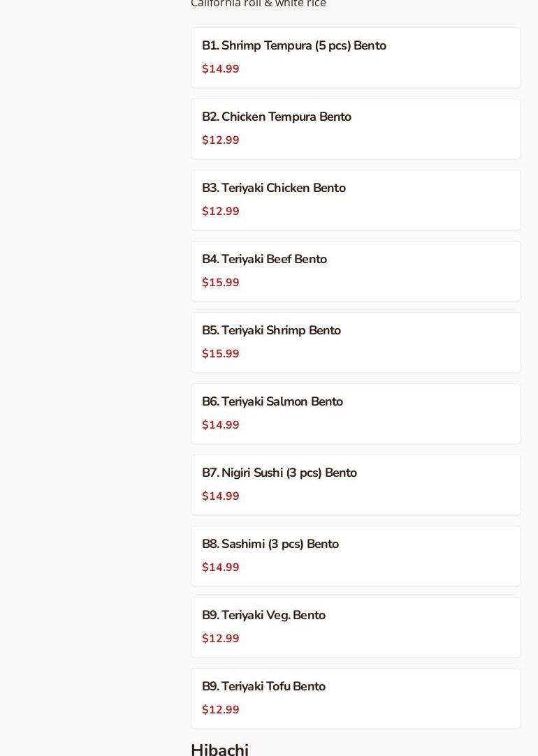The image size is (538, 756).
Task: Open B4. Teriyaki Beef Bento
Action: pos(264,260)
